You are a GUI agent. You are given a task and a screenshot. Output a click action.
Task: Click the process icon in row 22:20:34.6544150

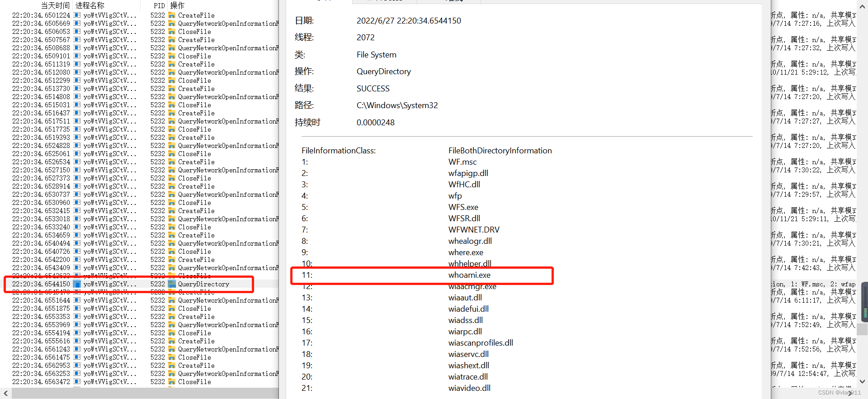77,284
